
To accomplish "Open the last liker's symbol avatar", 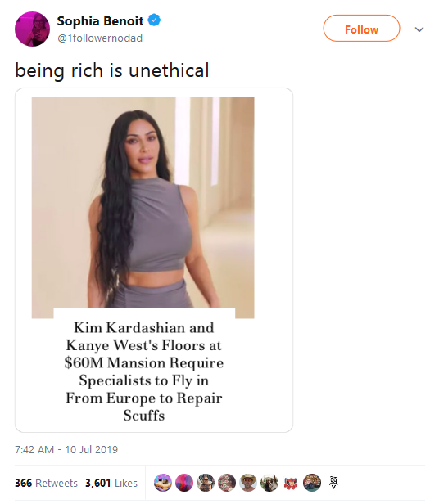I will tap(333, 483).
